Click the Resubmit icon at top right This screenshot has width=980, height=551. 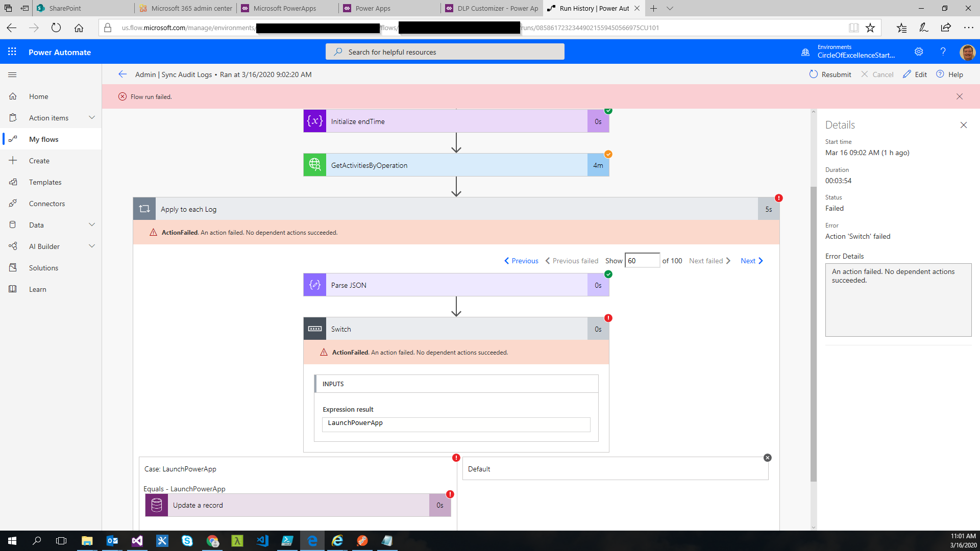(x=814, y=74)
